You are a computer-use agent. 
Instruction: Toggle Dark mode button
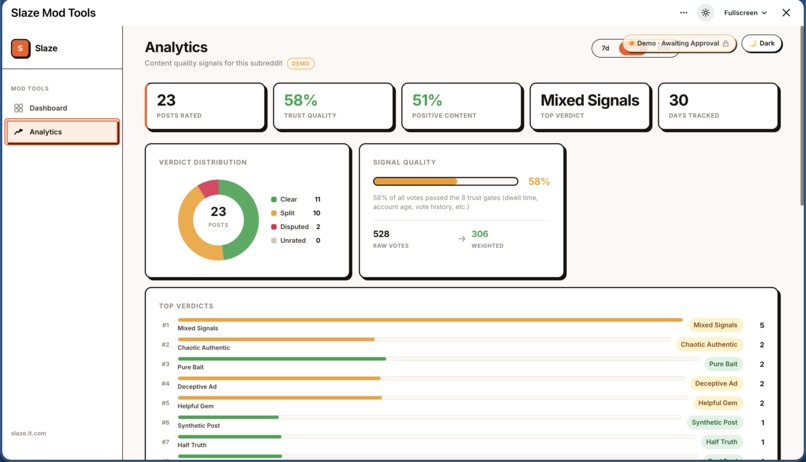[762, 44]
